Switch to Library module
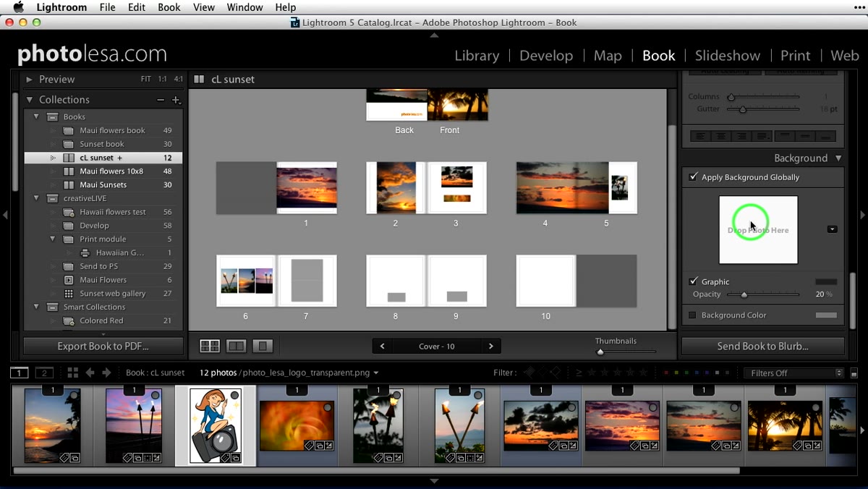This screenshot has width=868, height=489. click(x=477, y=56)
